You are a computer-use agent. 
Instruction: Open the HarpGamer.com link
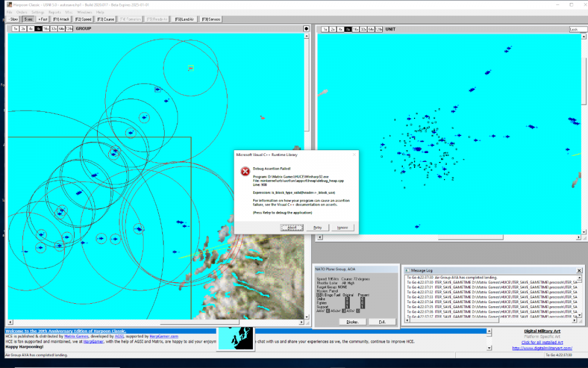click(164, 336)
